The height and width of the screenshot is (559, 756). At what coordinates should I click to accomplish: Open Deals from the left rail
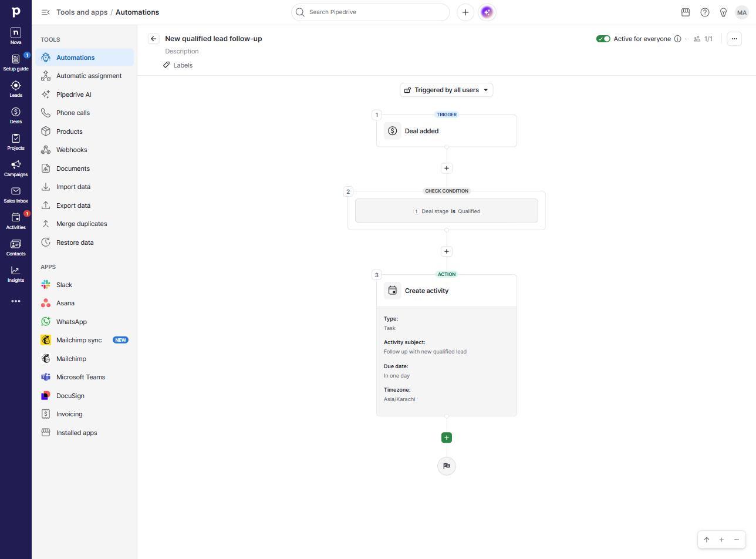(x=16, y=115)
